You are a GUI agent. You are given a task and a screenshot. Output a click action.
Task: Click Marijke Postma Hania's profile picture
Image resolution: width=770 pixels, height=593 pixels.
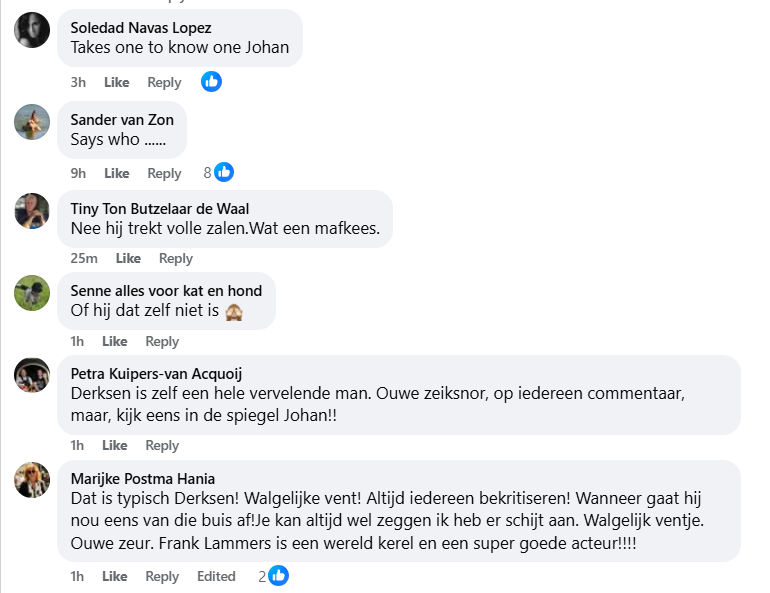(x=32, y=480)
